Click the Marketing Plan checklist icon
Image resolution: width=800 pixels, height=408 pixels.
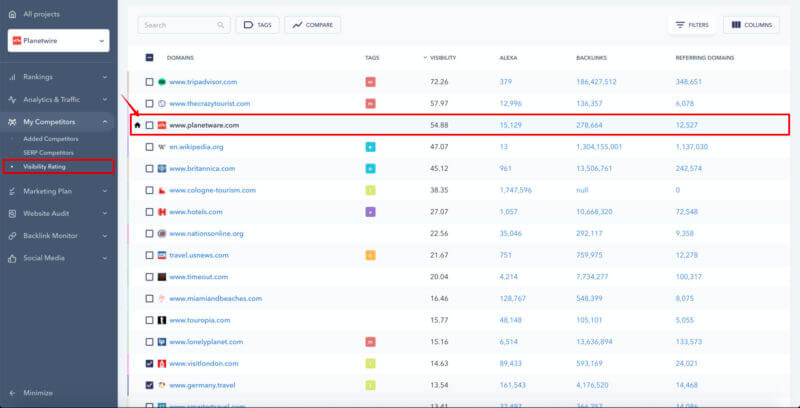point(13,191)
